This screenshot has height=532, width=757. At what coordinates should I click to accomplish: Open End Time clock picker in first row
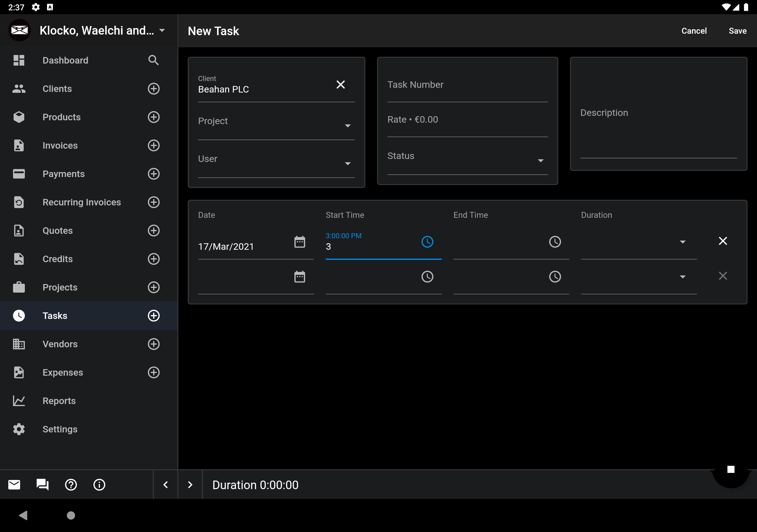(x=554, y=242)
